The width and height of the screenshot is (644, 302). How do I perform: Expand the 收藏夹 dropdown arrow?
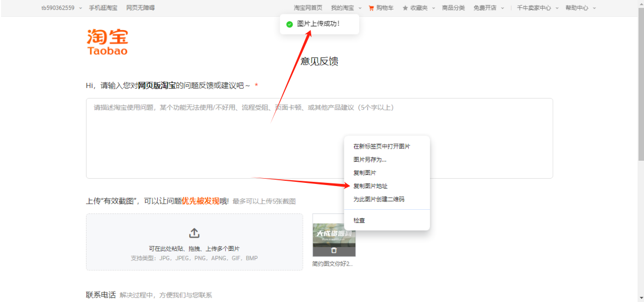pos(434,8)
